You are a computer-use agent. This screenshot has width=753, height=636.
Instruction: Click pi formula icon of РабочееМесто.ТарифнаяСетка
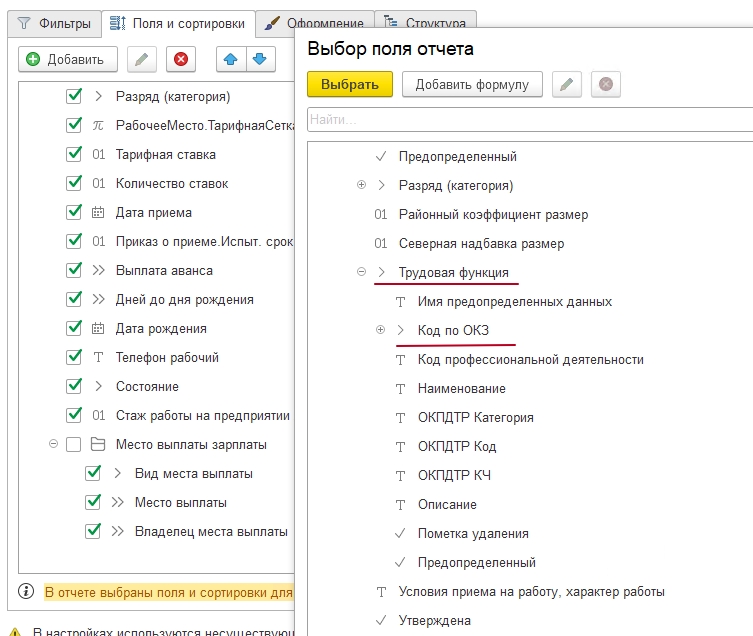[x=98, y=126]
